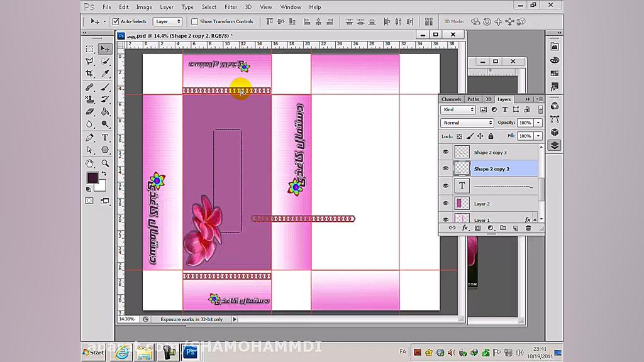The height and width of the screenshot is (362, 644).
Task: Create new group with folder icon
Action: tap(503, 228)
